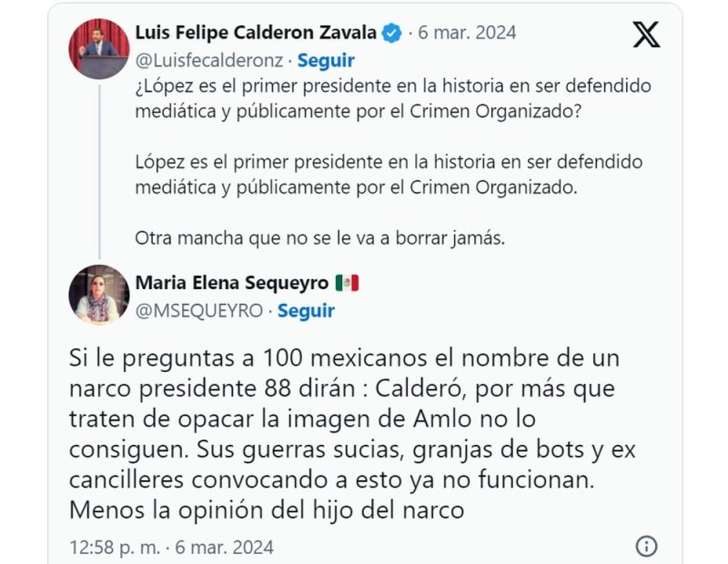Screen dimensions: 728x564
Task: Open the Luis Felipe Calderon Zavala display name
Action: [256, 33]
